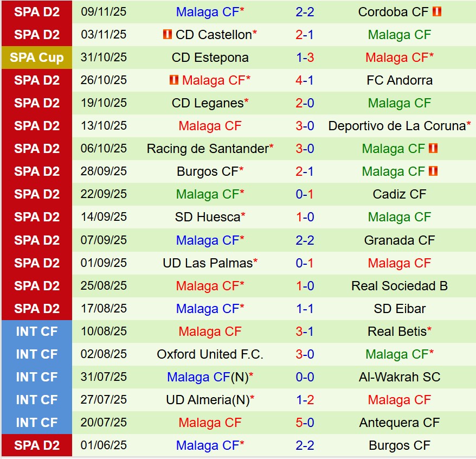
Task: Select the 09/11/25 match date cell
Action: pyautogui.click(x=104, y=11)
